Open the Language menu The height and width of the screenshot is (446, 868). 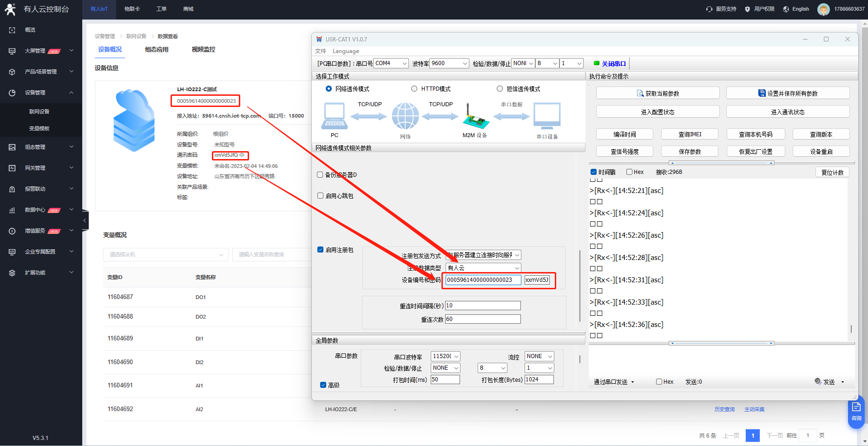click(x=346, y=51)
